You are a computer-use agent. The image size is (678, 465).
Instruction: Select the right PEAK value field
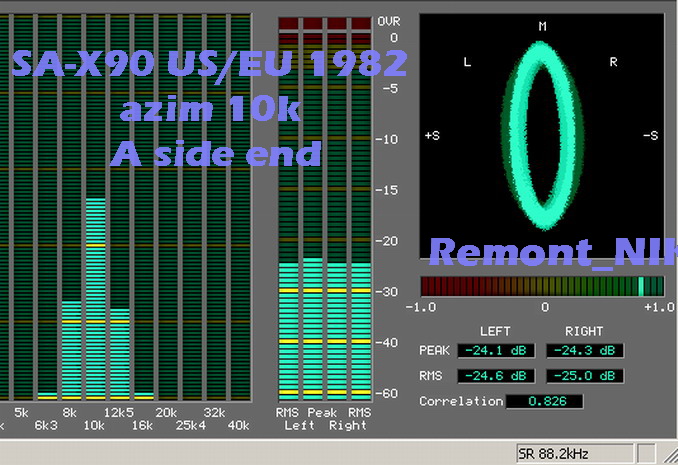coord(584,351)
